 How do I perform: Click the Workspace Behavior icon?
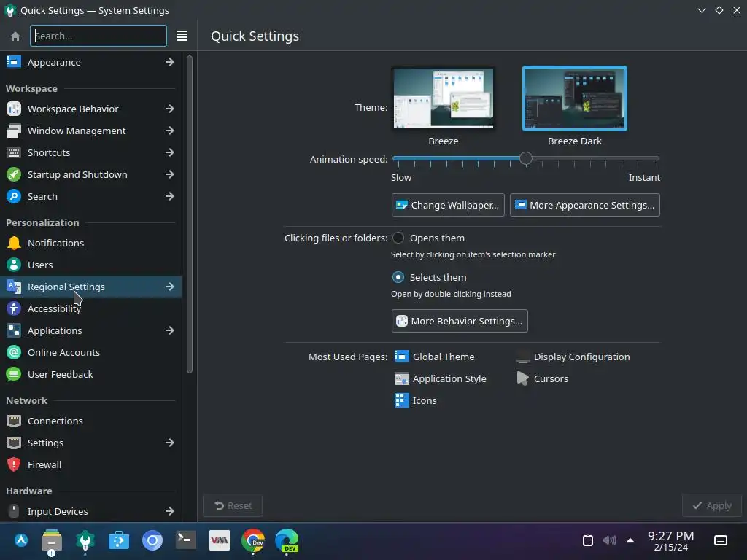coord(14,109)
